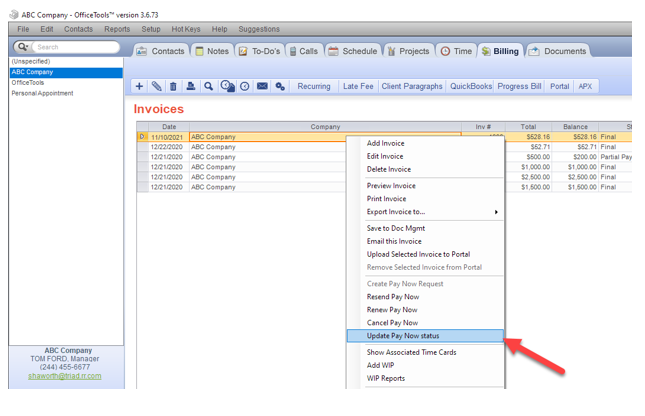Click the Recurring toolbar button
Viewport: 645px width, 416px height.
(x=314, y=86)
